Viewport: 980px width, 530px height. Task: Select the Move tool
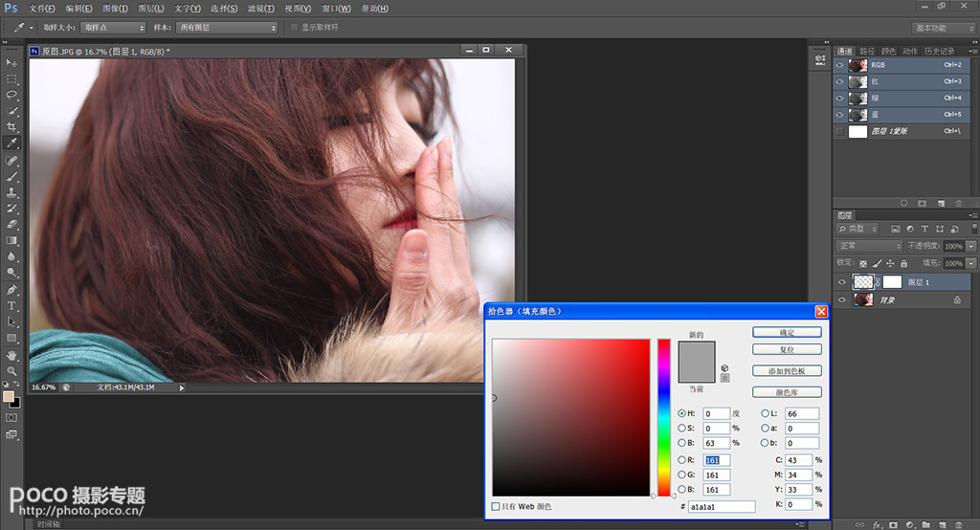[x=11, y=62]
